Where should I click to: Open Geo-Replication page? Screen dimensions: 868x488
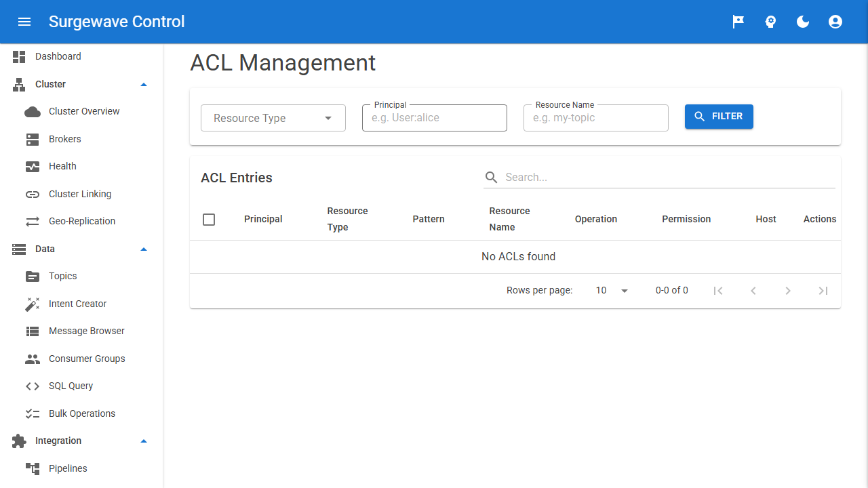(81, 221)
